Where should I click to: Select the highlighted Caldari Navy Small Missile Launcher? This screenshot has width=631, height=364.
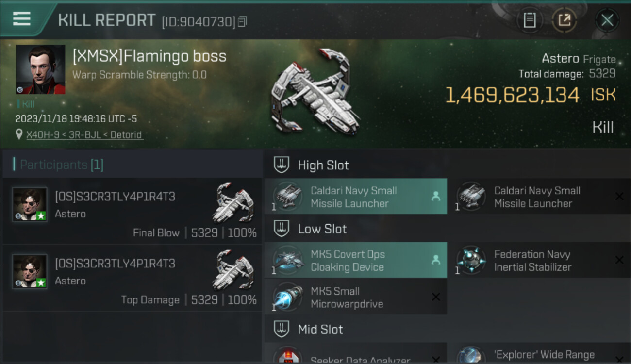(355, 197)
